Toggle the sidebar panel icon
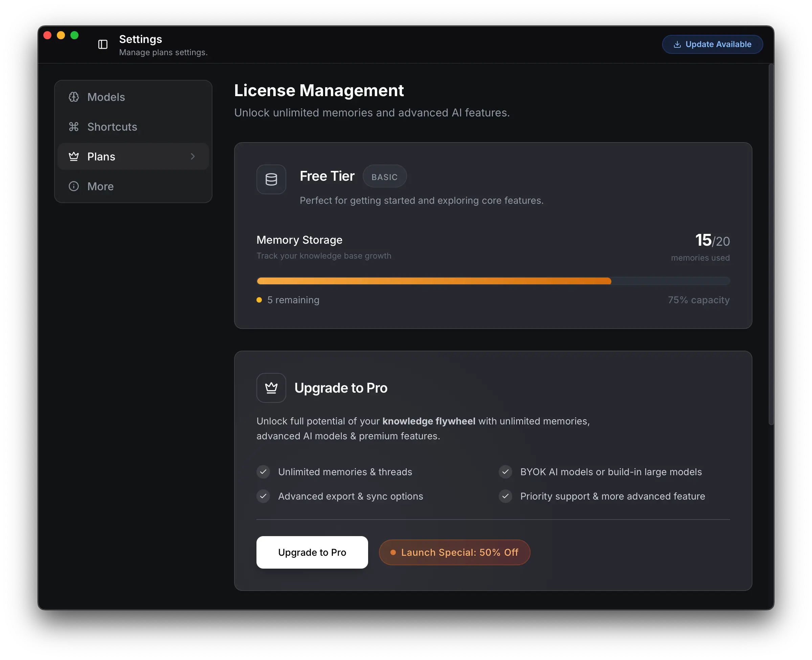 point(103,44)
